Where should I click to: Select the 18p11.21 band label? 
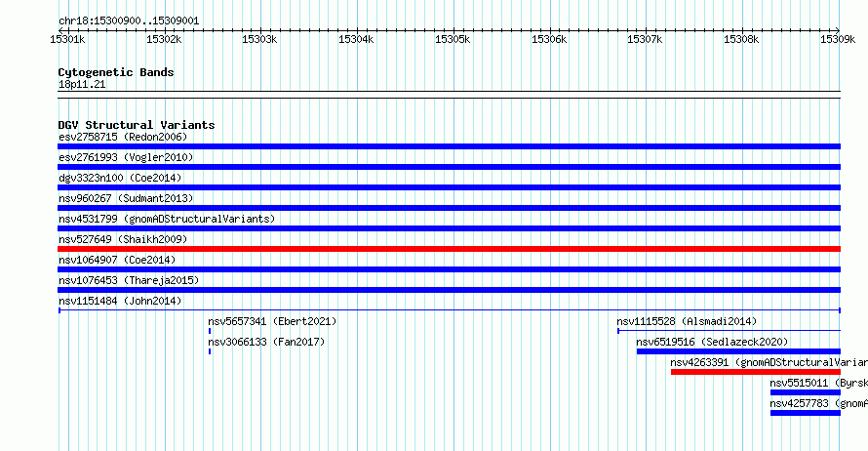pyautogui.click(x=82, y=84)
